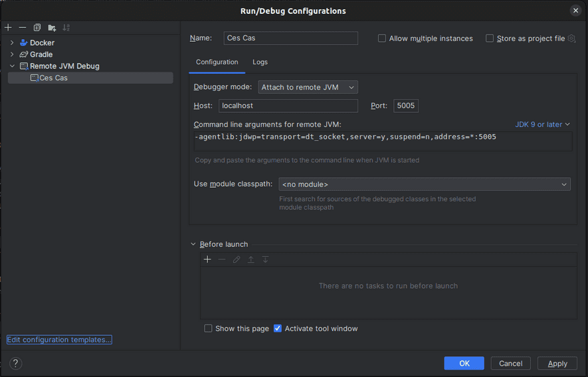Switch to the Configuration tab
Screen dimensions: 588x377
217,62
